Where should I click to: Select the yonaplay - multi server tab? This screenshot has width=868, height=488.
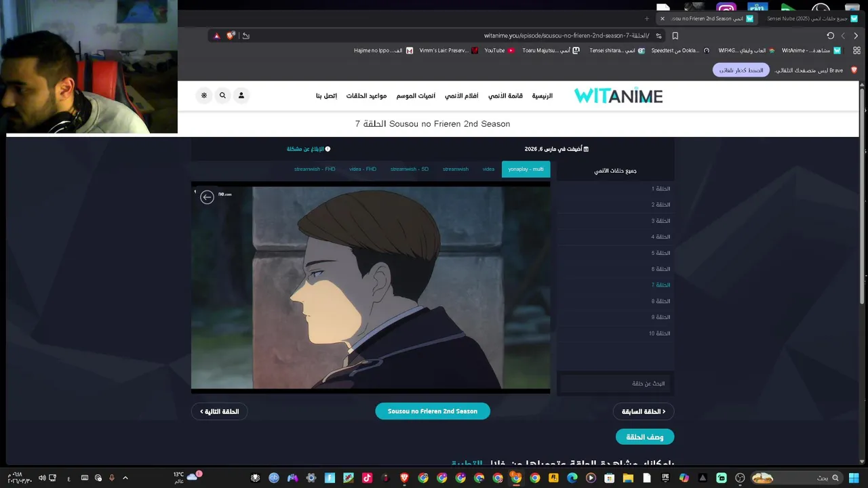[526, 169]
